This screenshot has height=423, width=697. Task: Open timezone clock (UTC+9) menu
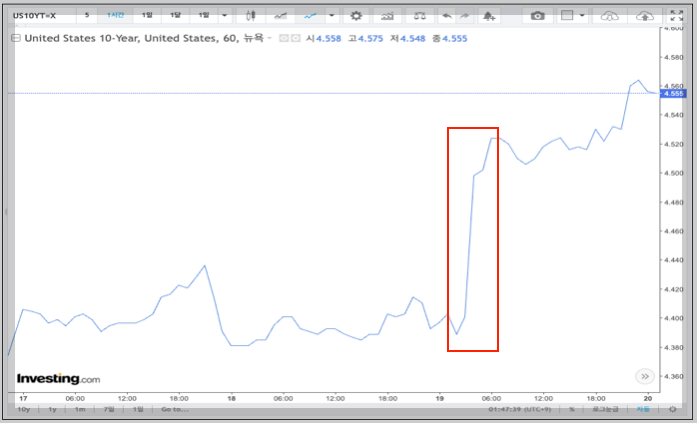tap(520, 409)
